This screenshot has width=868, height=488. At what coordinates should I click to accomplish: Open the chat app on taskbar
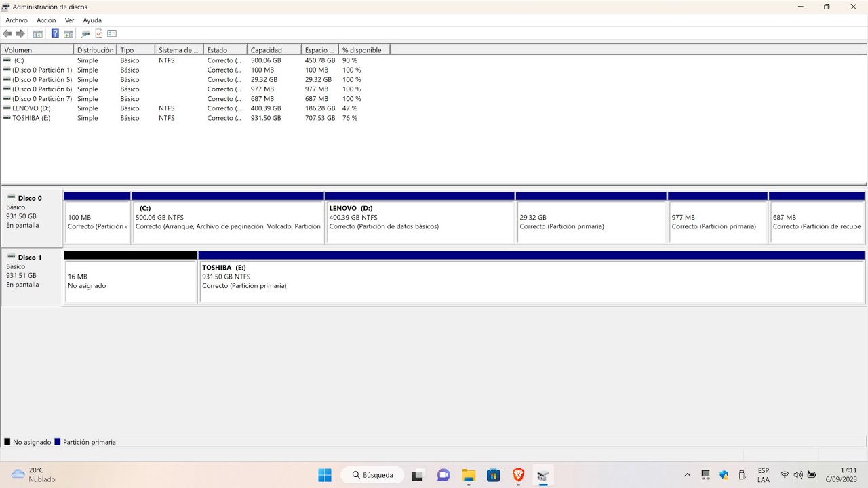[443, 475]
